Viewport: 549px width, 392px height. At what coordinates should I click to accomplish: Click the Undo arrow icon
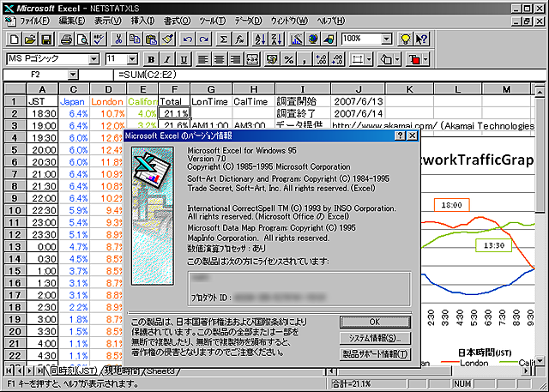pyautogui.click(x=187, y=39)
